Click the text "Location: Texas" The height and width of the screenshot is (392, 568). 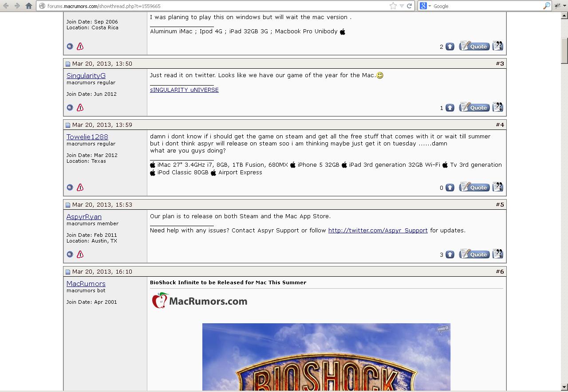(x=86, y=161)
